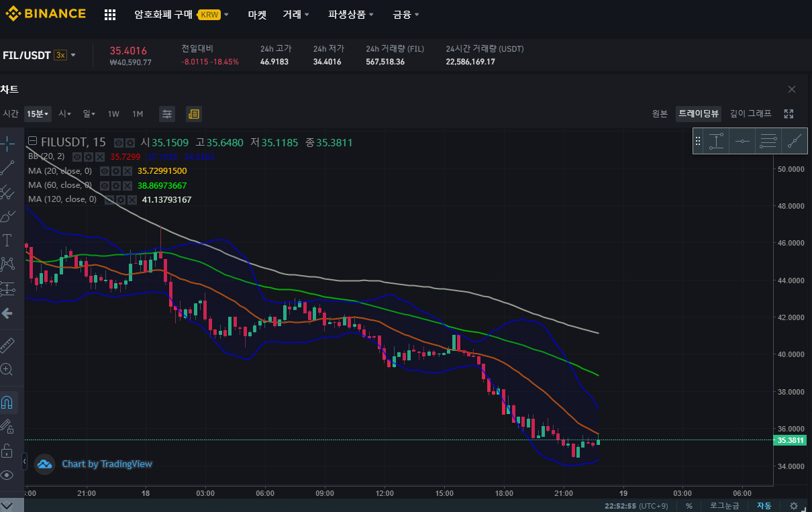Select the text annotation tool
812x512 pixels.
7,240
